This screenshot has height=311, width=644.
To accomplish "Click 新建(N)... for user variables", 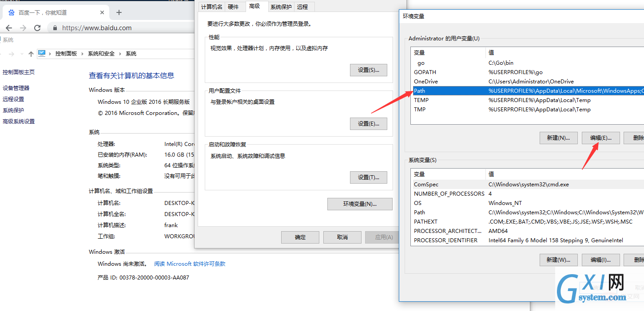I will pos(558,138).
